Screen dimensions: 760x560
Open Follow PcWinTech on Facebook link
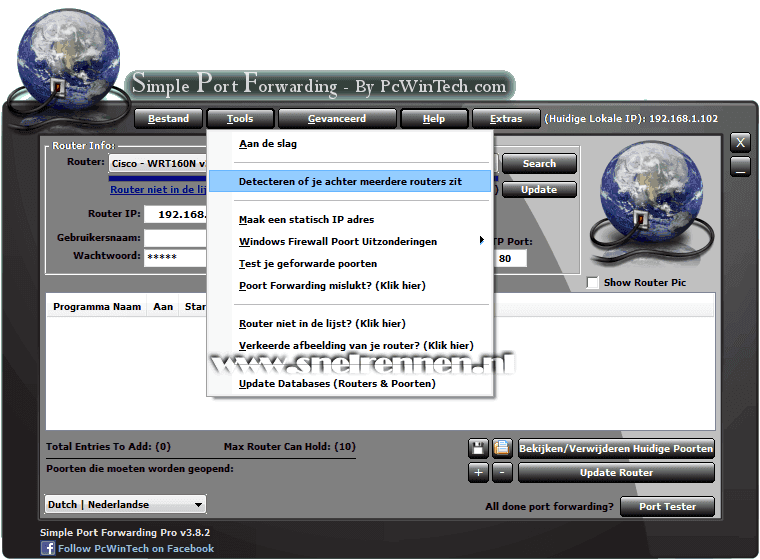pyautogui.click(x=136, y=548)
